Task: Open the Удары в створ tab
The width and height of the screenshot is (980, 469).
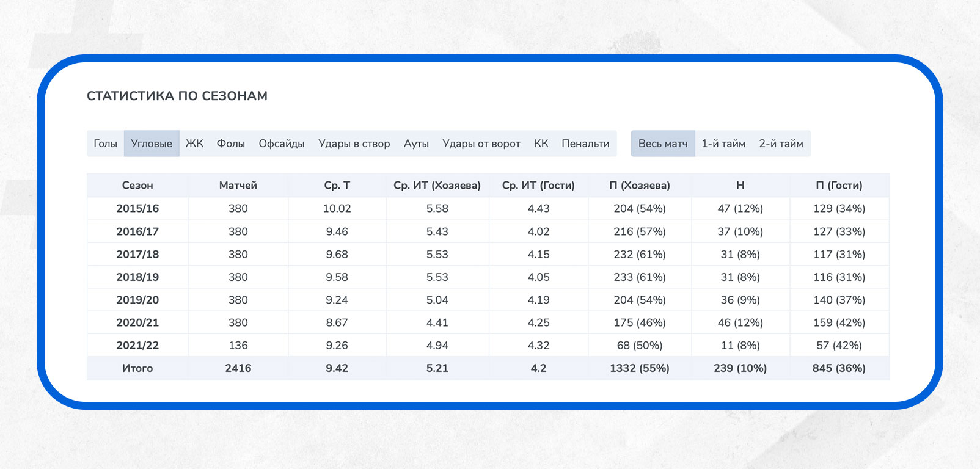Action: pos(354,144)
